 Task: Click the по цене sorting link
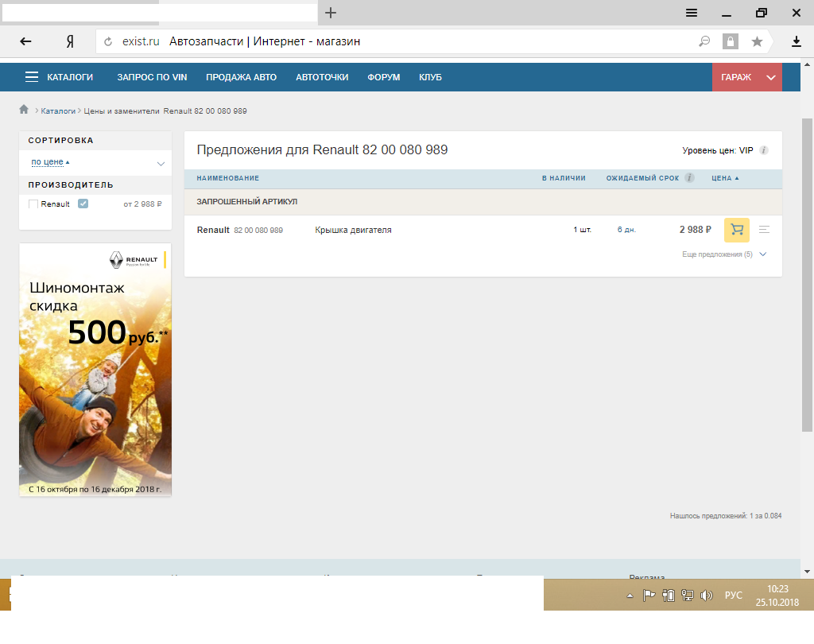point(47,162)
